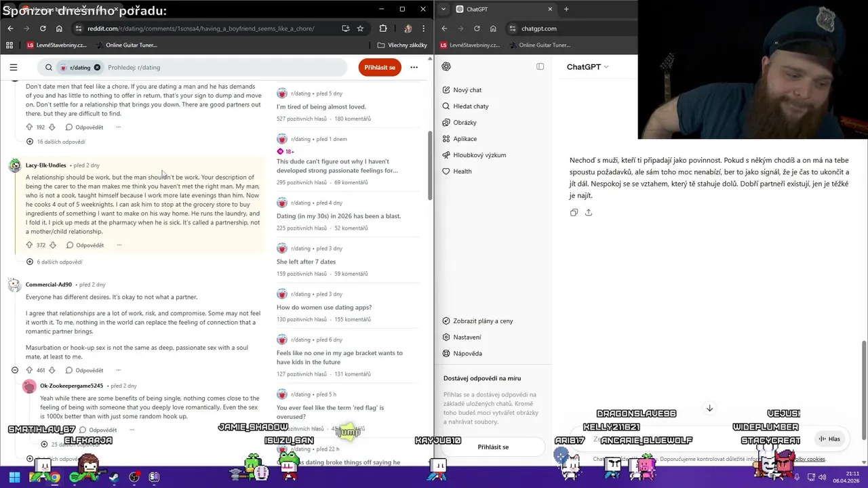
Task: Expand 16 dalších odpovědí replies
Action: point(56,142)
